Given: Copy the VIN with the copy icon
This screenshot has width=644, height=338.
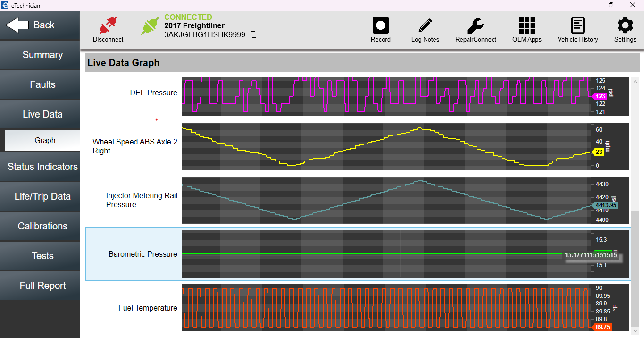Looking at the screenshot, I should tap(253, 34).
